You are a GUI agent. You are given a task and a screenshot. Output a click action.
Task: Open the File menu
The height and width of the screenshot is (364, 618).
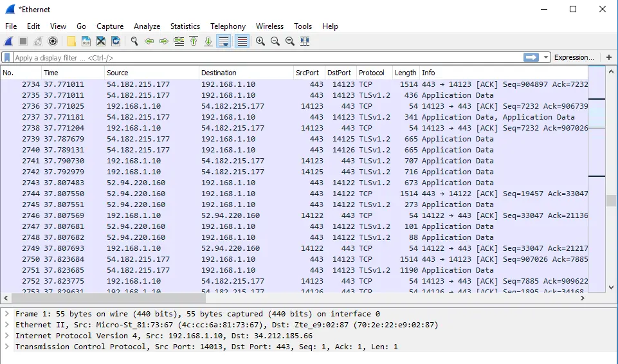tap(11, 26)
